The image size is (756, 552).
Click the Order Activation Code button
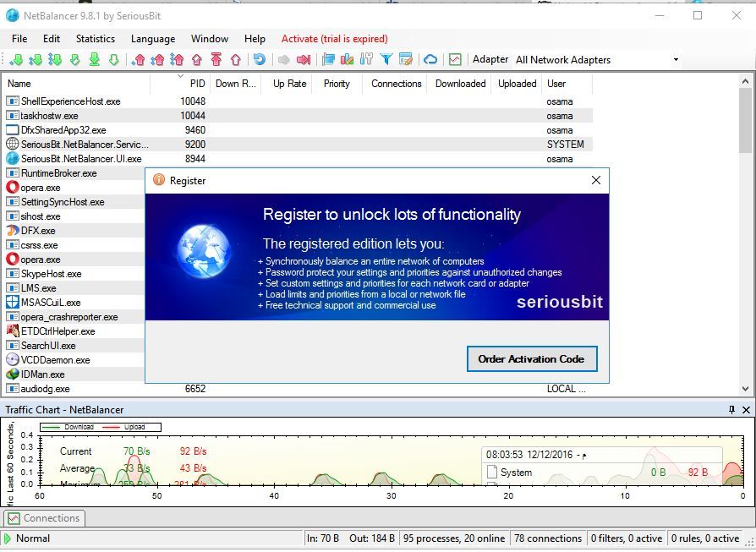(x=532, y=359)
